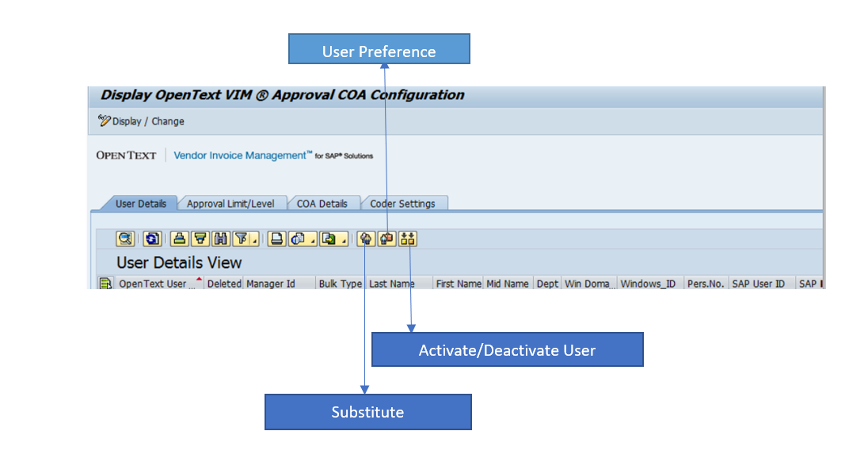Viewport: 868px width, 450px height.
Task: Click the OpenText logo
Action: click(126, 155)
